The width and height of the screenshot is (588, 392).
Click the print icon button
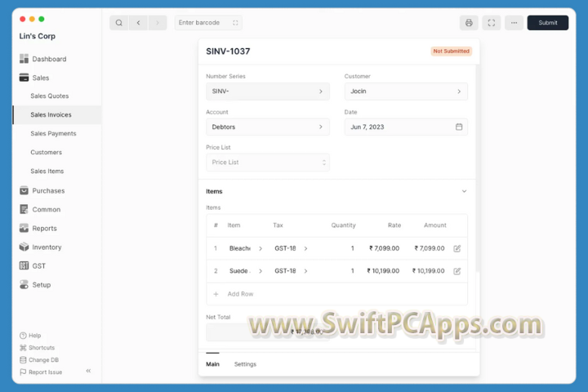469,23
